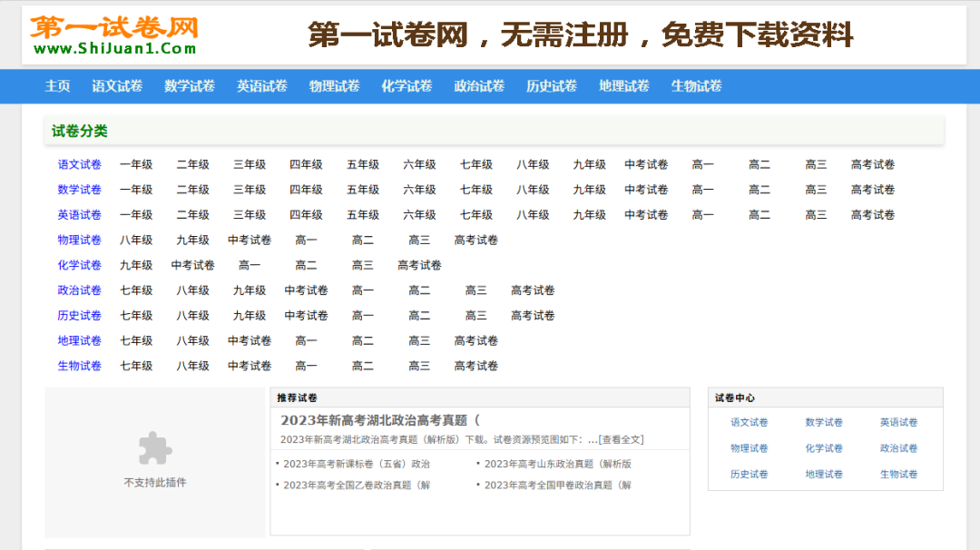The height and width of the screenshot is (550, 980).
Task: Select 生物试卷 in the top navigation
Action: (x=695, y=85)
